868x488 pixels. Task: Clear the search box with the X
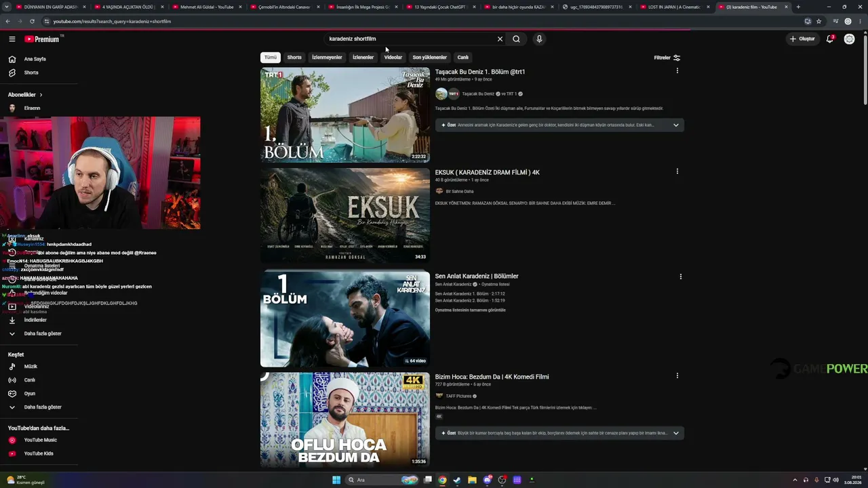(500, 39)
